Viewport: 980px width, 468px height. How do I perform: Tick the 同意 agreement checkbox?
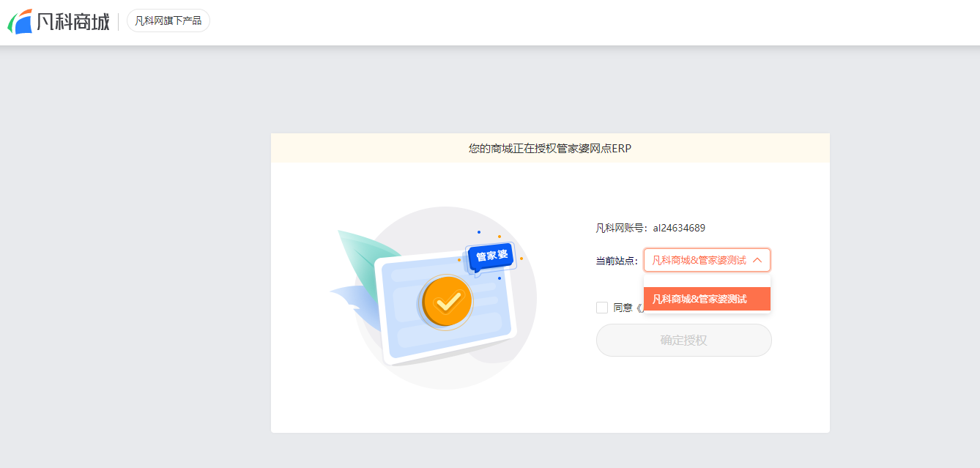tap(602, 308)
